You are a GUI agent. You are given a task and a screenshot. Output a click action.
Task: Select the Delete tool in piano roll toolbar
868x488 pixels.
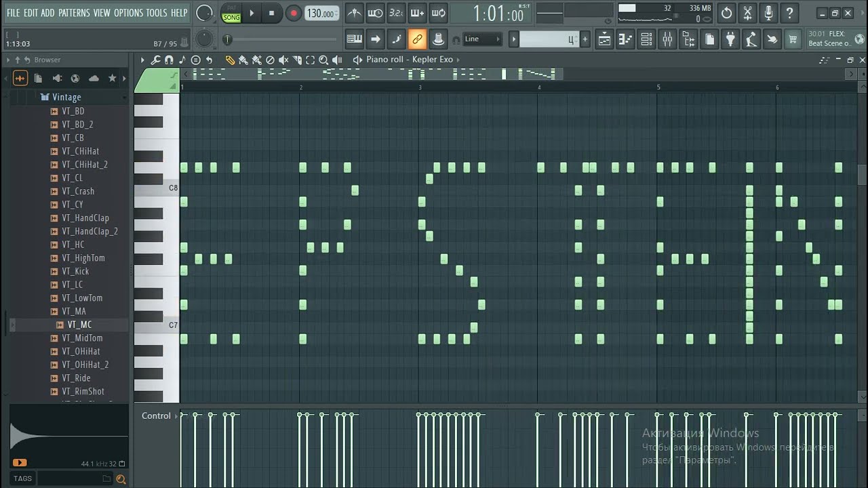pyautogui.click(x=270, y=60)
